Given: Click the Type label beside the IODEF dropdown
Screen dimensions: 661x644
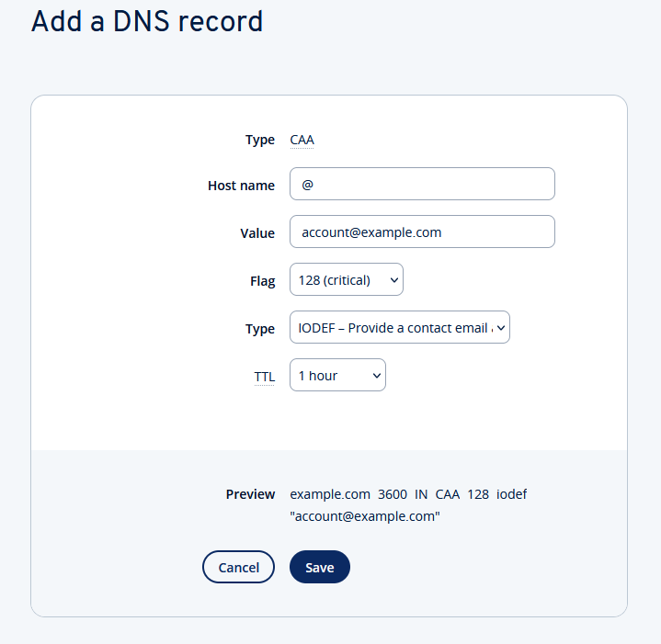Looking at the screenshot, I should point(259,329).
